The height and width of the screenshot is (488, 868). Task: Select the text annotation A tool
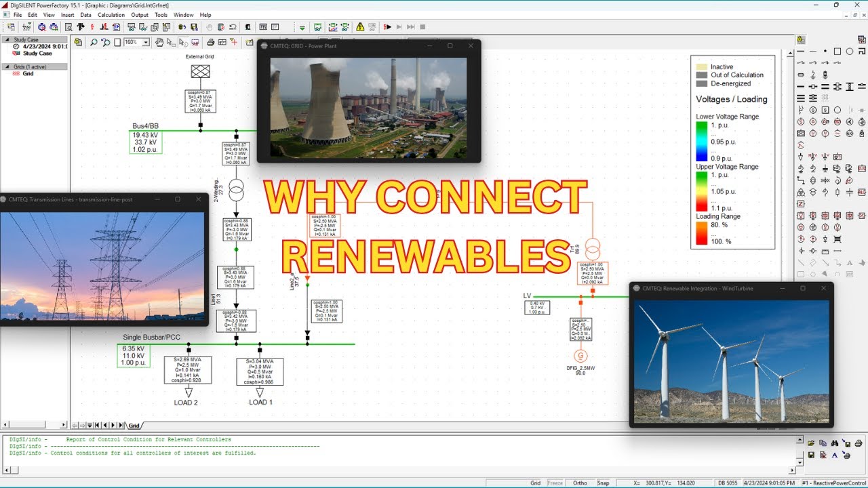[x=849, y=263]
